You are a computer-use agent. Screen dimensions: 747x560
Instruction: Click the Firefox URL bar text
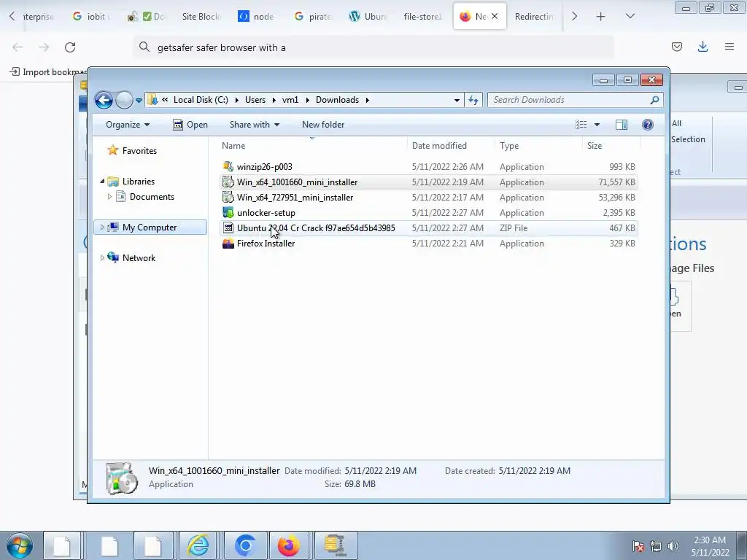click(x=222, y=47)
